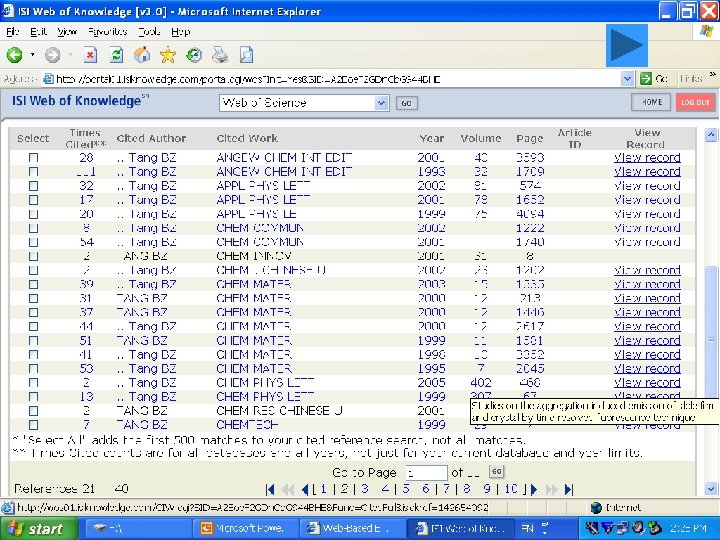Click the Cited Author column header
720x540 pixels.
[151, 138]
